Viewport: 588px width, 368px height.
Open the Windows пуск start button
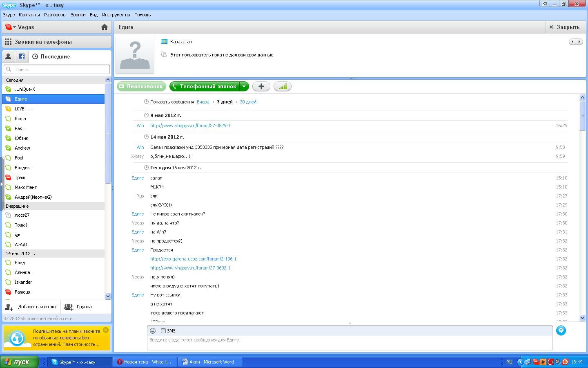[19, 362]
